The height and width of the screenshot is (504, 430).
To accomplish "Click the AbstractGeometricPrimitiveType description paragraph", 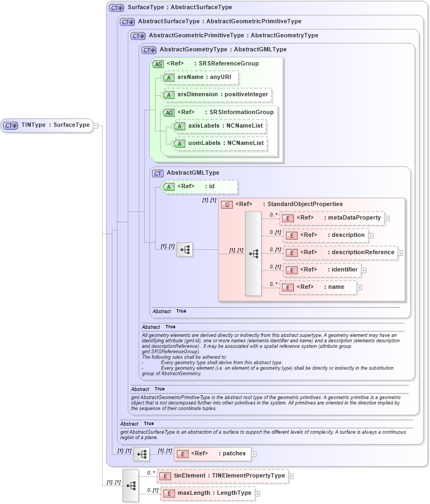I will coord(266,403).
